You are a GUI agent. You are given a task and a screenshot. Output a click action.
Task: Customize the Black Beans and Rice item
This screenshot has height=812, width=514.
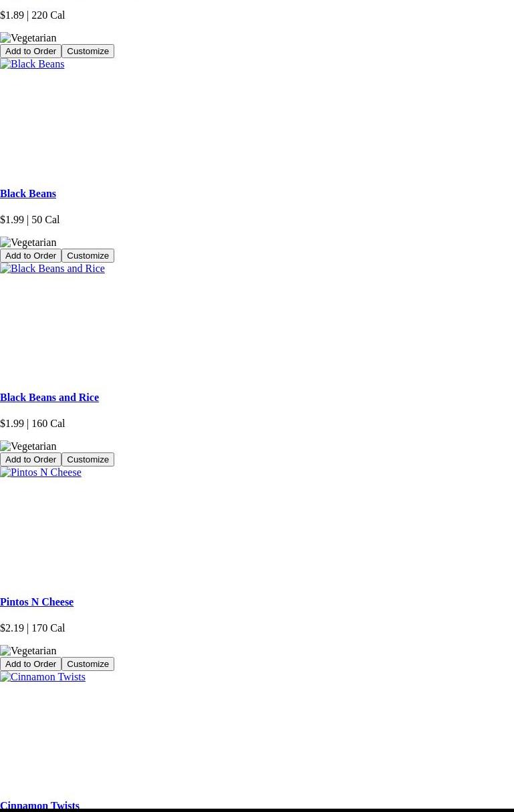(x=88, y=460)
